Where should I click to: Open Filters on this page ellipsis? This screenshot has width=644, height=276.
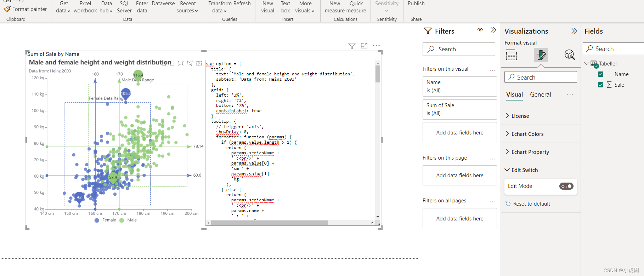[x=492, y=158]
